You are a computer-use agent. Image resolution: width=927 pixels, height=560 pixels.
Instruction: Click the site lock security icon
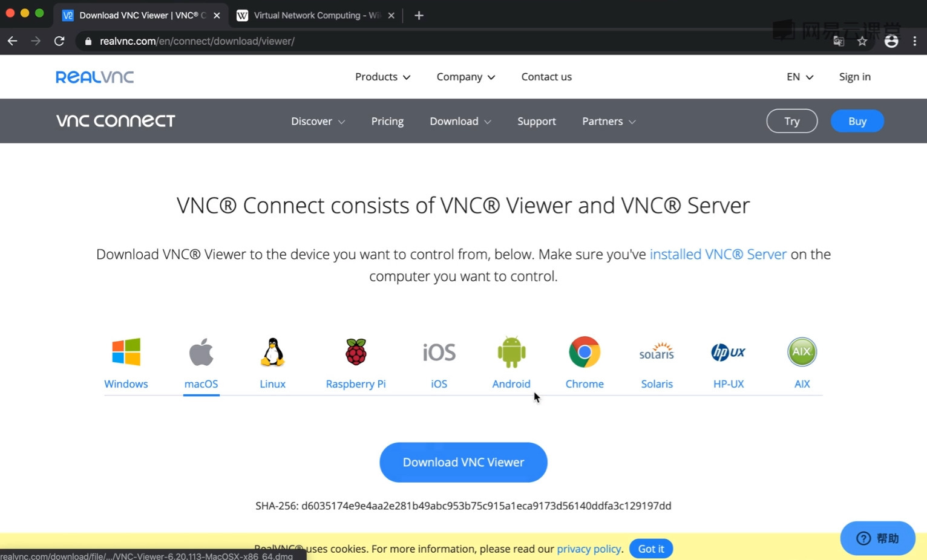(x=88, y=41)
